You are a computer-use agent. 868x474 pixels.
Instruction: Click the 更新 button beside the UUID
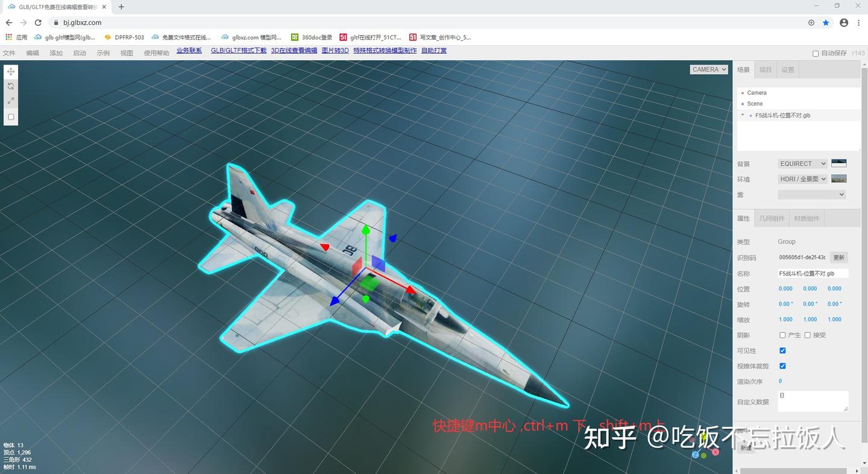click(839, 258)
